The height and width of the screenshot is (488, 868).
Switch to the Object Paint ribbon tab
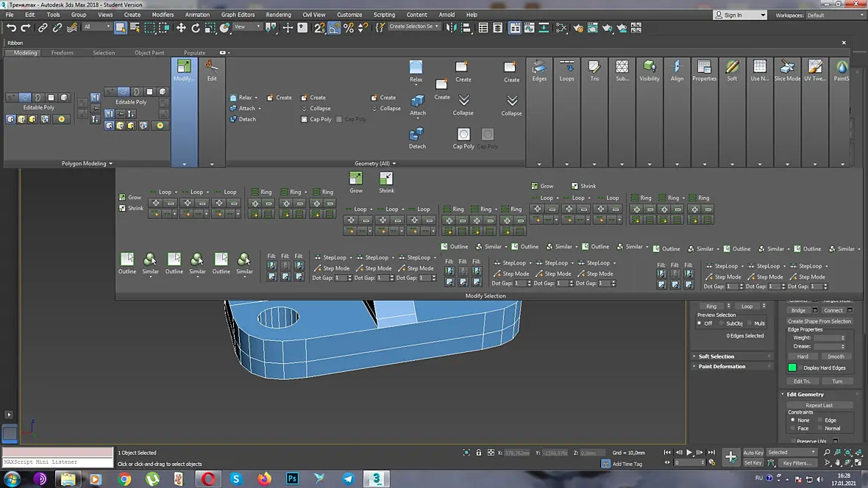149,53
